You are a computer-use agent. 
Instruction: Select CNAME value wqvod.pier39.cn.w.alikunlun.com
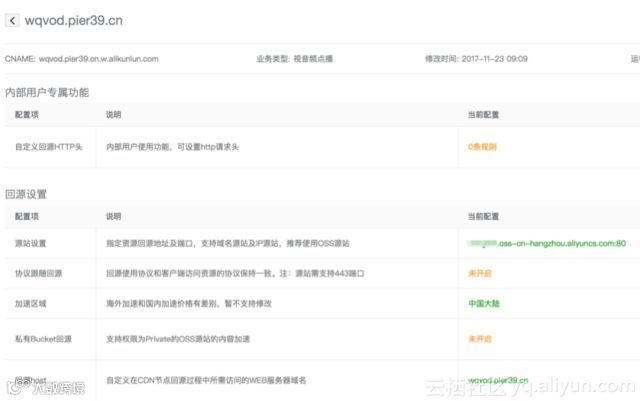click(98, 59)
